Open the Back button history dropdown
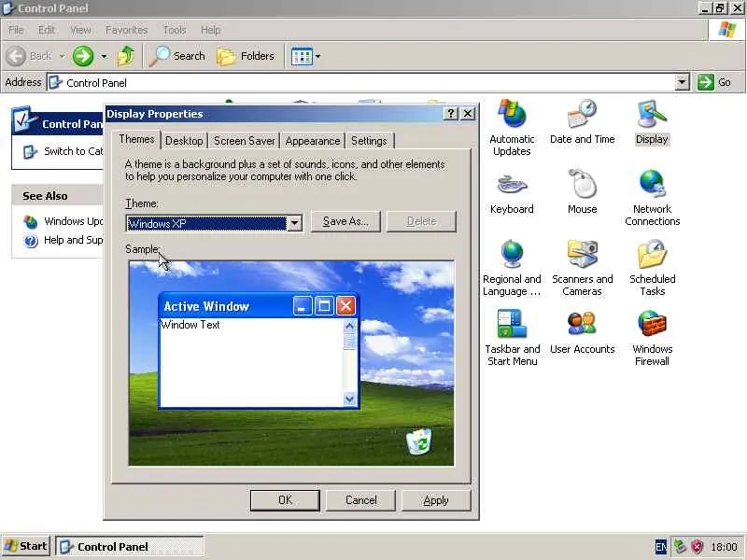Image resolution: width=747 pixels, height=560 pixels. coord(62,56)
